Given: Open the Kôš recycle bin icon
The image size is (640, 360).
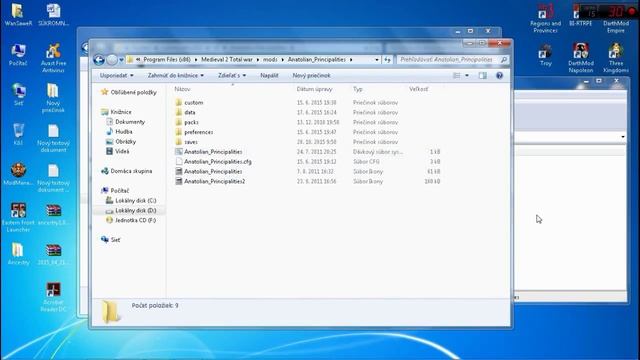Looking at the screenshot, I should pos(18,134).
